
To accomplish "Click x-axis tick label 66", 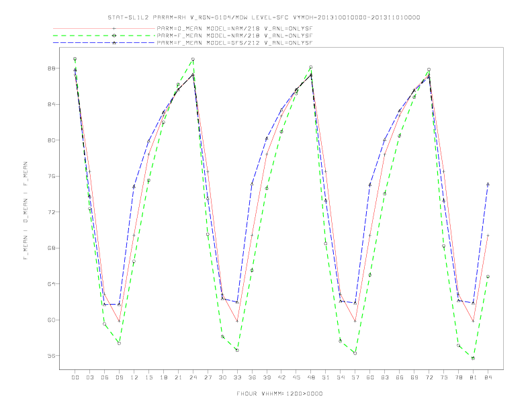I will coord(400,377).
